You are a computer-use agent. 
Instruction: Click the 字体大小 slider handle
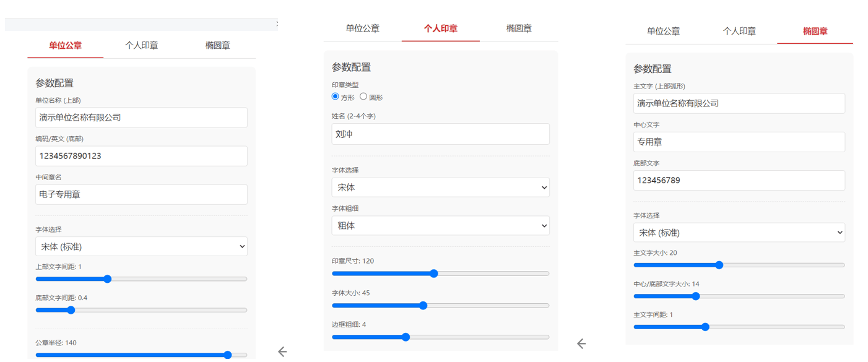tap(423, 305)
